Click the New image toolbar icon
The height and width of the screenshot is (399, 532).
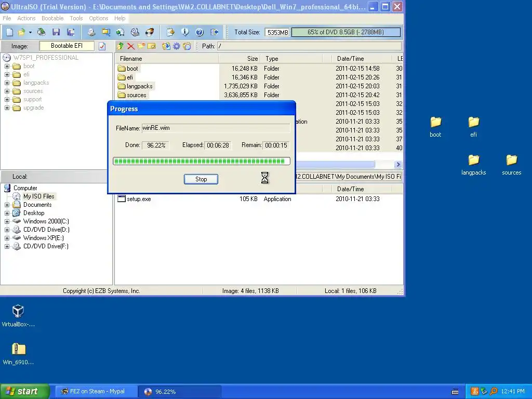tap(9, 32)
